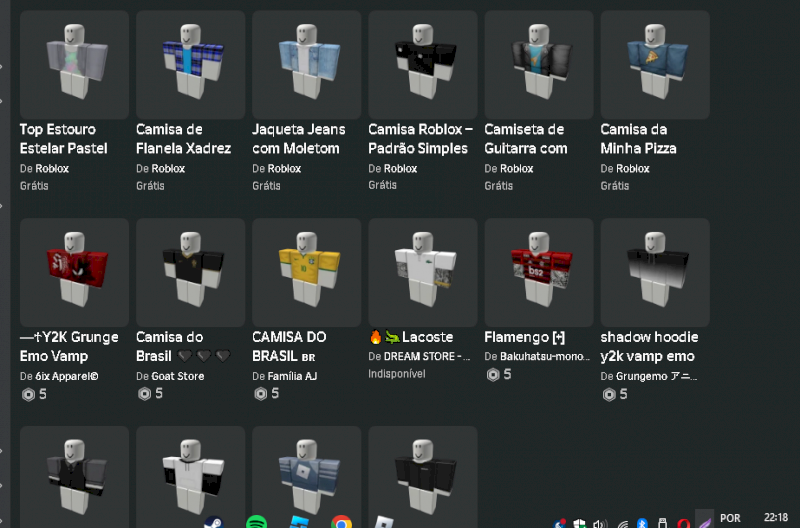The width and height of the screenshot is (800, 528).
Task: Open the Camisa Roblox Padrão Simples thumbnail
Action: point(423,65)
